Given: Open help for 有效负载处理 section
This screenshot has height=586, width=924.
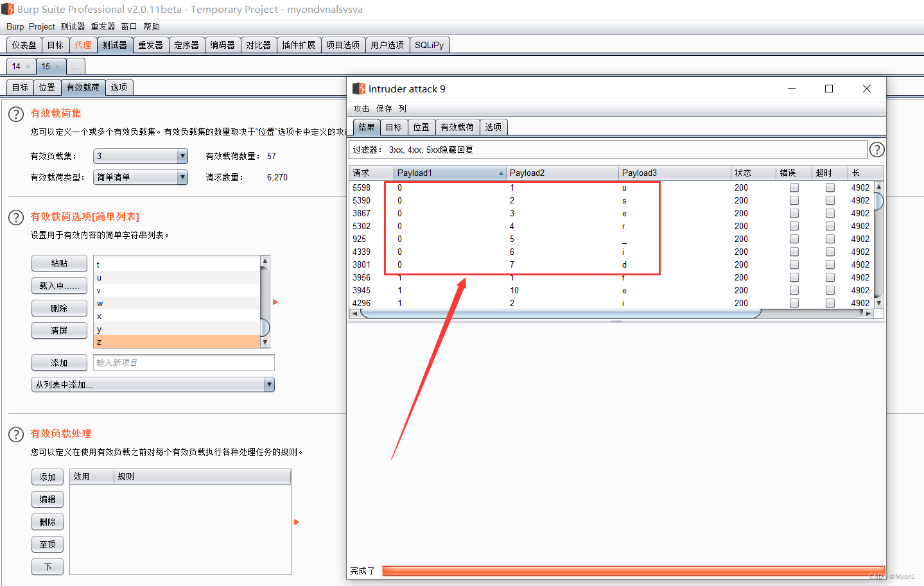Looking at the screenshot, I should click(x=16, y=435).
